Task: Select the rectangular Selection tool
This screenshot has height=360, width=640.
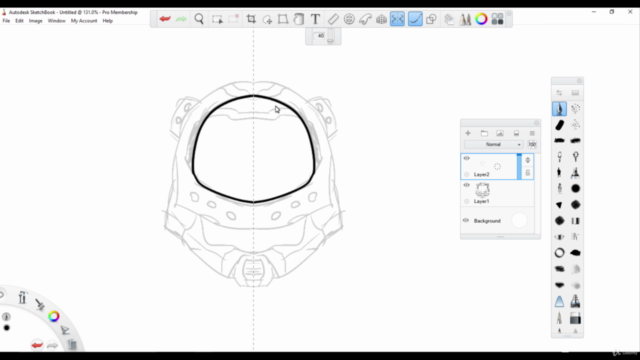Action: click(x=217, y=19)
